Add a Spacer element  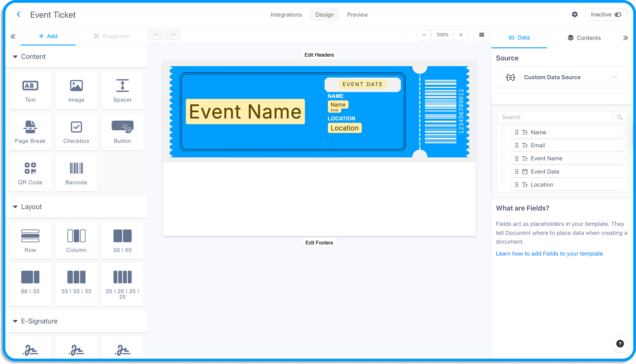click(x=122, y=90)
